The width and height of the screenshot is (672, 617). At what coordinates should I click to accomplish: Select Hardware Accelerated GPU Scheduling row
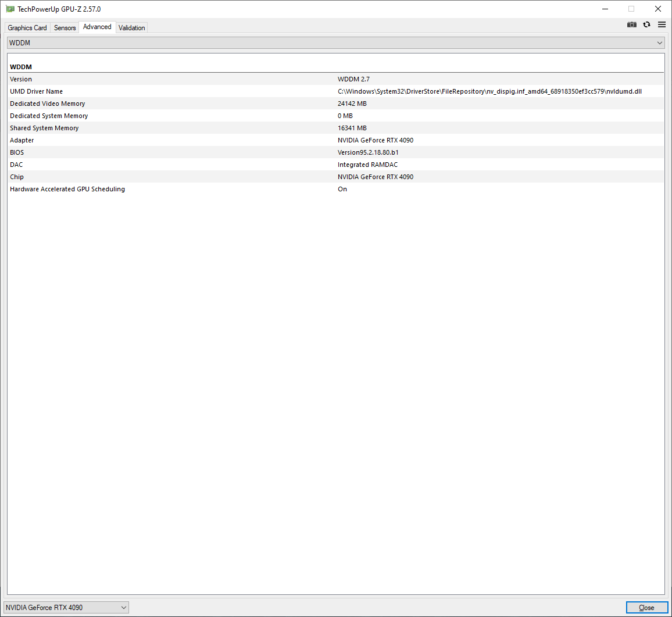pos(335,189)
